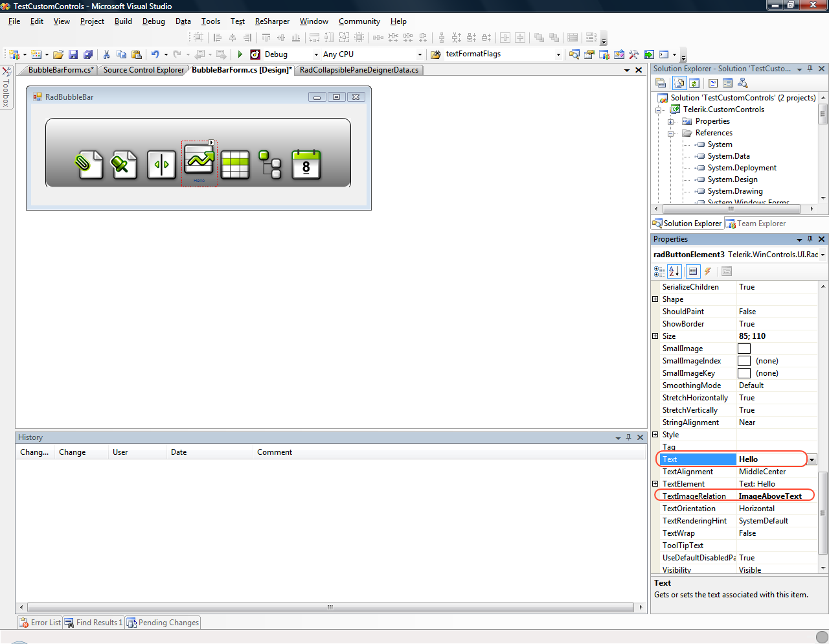Toggle Show All Files in Solution Explorer
The height and width of the screenshot is (644, 829).
(679, 83)
